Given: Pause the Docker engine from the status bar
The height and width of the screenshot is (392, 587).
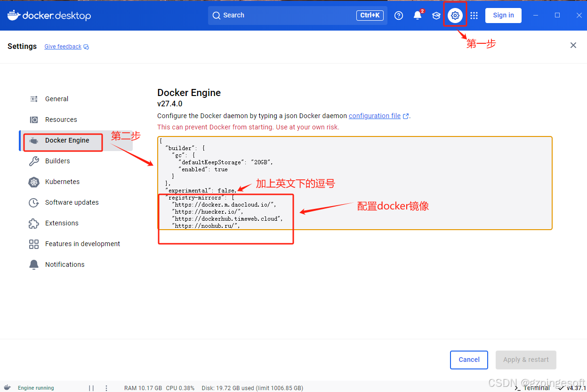Looking at the screenshot, I should click(x=91, y=388).
